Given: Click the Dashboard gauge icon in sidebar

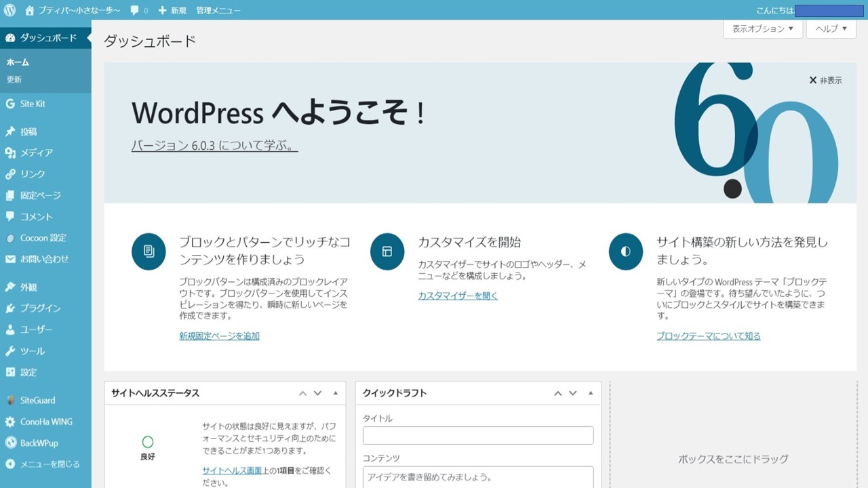Looking at the screenshot, I should click(10, 38).
